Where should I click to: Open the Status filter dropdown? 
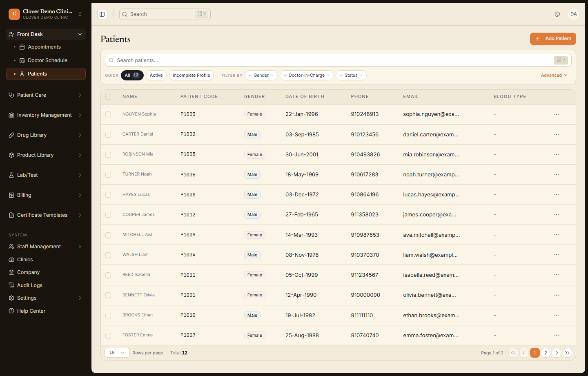(351, 76)
